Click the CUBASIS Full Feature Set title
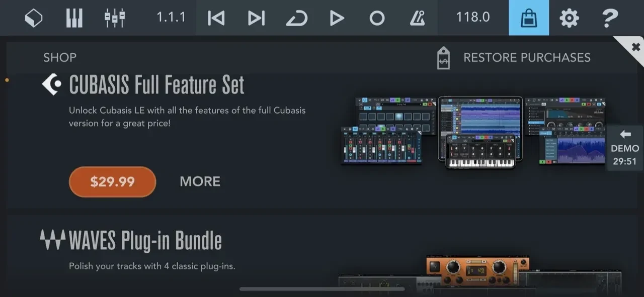644x297 pixels. pos(156,85)
